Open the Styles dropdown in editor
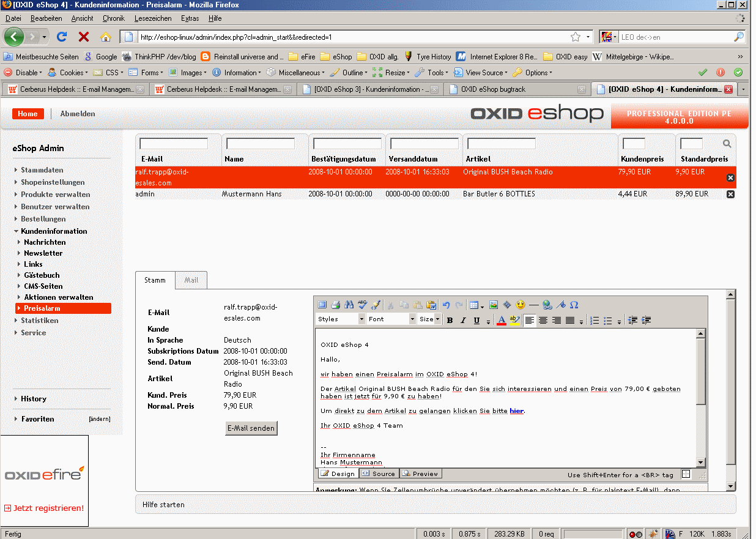Image resolution: width=756 pixels, height=539 pixels. click(341, 319)
